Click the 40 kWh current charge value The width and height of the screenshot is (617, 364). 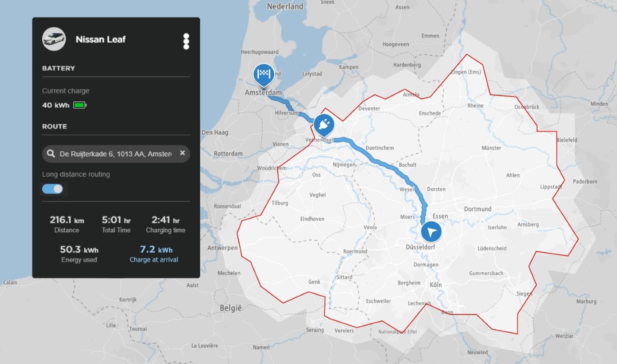[x=56, y=105]
